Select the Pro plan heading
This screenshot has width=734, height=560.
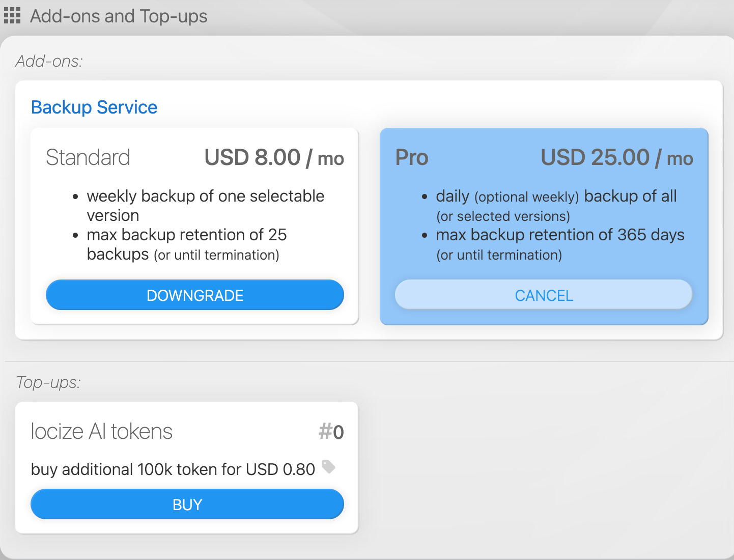coord(412,157)
